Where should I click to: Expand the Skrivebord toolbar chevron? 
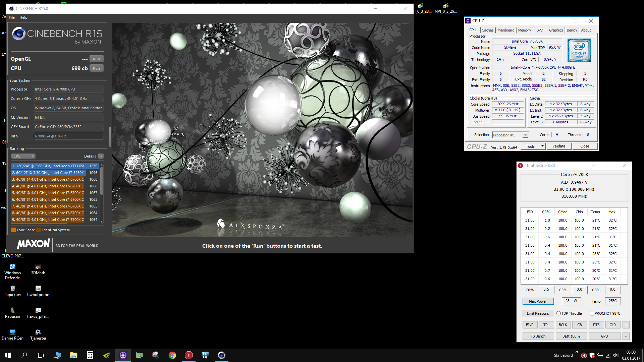[x=577, y=352]
